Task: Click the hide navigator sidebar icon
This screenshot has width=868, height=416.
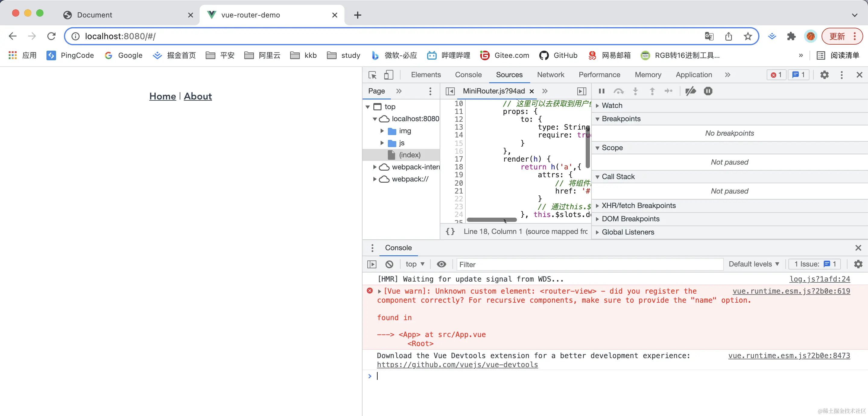Action: [450, 91]
